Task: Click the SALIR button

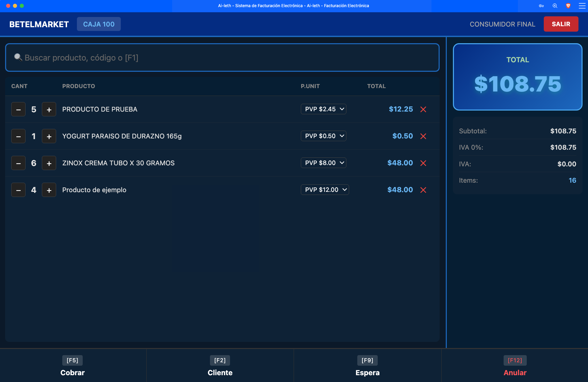Action: (561, 24)
